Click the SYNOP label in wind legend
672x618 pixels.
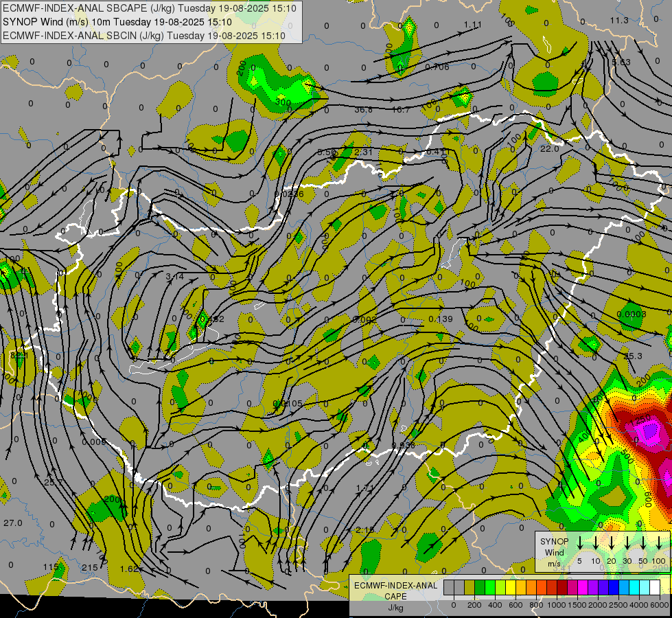(x=554, y=542)
